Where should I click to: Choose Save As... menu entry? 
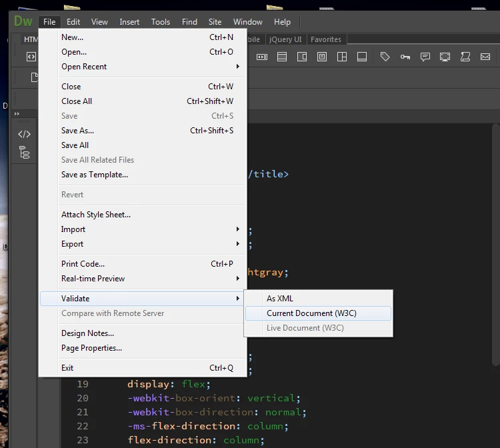point(143,131)
